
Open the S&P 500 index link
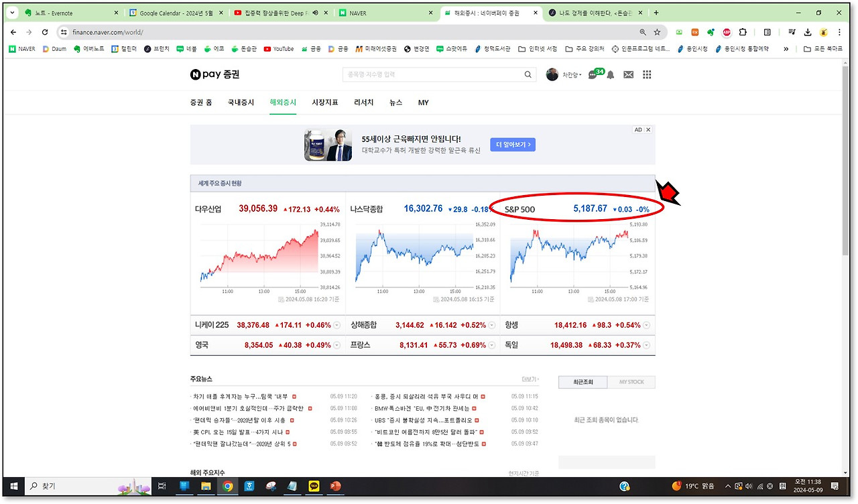519,209
